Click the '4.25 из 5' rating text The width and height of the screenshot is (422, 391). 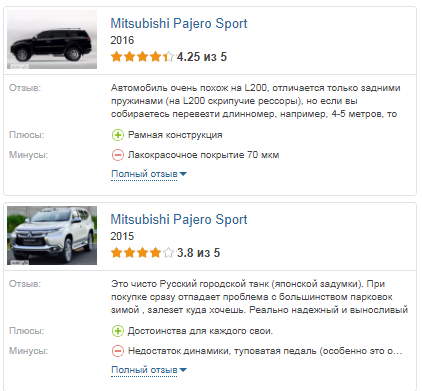point(202,57)
